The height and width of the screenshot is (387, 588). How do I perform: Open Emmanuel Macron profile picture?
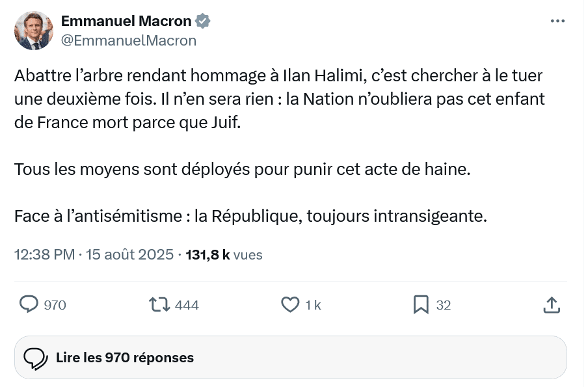(34, 31)
